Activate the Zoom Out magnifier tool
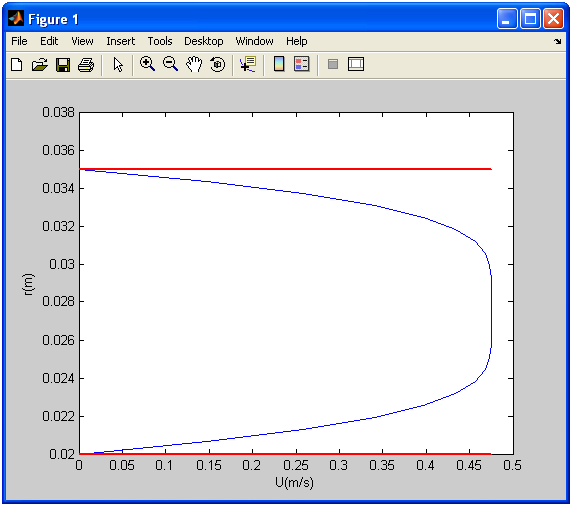The width and height of the screenshot is (573, 506). [x=170, y=64]
